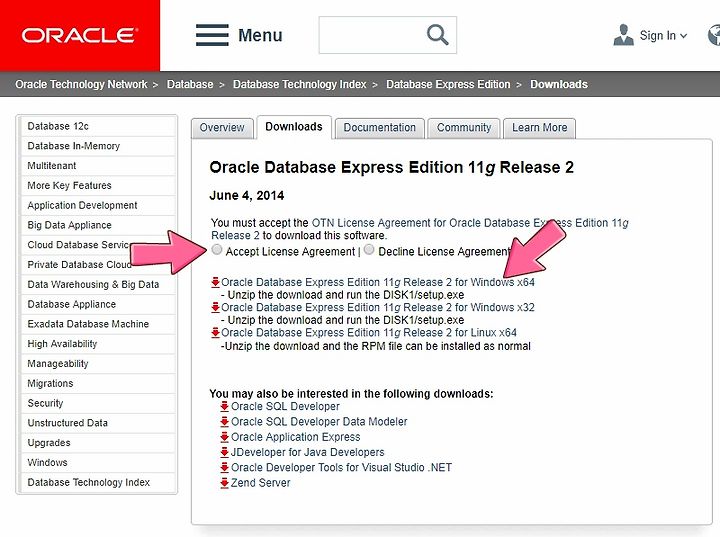The width and height of the screenshot is (720, 537).
Task: Click the globe icon at top right
Action: point(714,35)
